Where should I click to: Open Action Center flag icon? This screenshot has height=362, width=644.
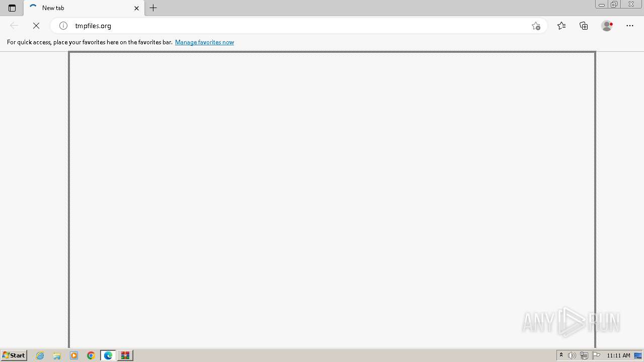[596, 355]
